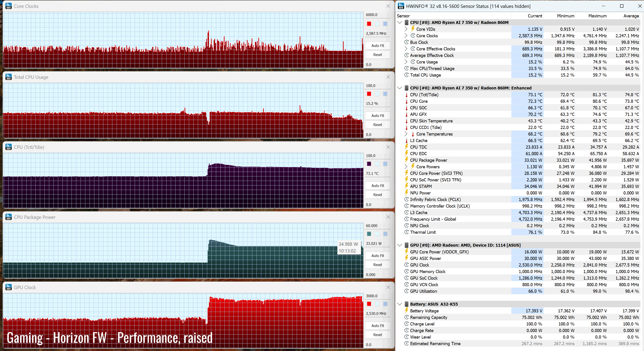
Task: Click the Minimum column header
Action: tap(560, 16)
